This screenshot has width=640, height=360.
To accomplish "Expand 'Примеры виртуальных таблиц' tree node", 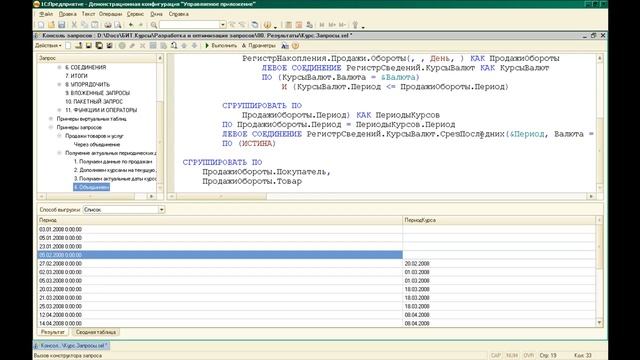I will (51, 119).
